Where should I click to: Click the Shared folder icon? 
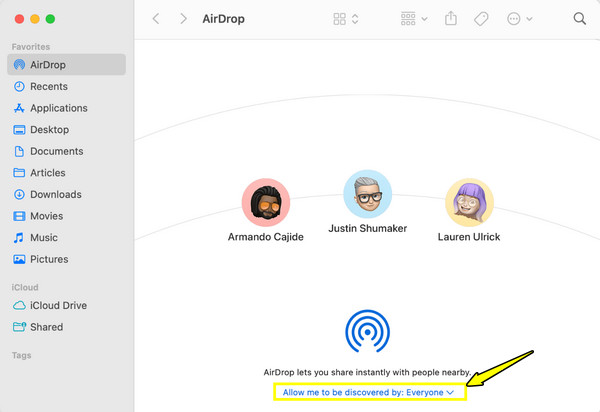pyautogui.click(x=20, y=327)
